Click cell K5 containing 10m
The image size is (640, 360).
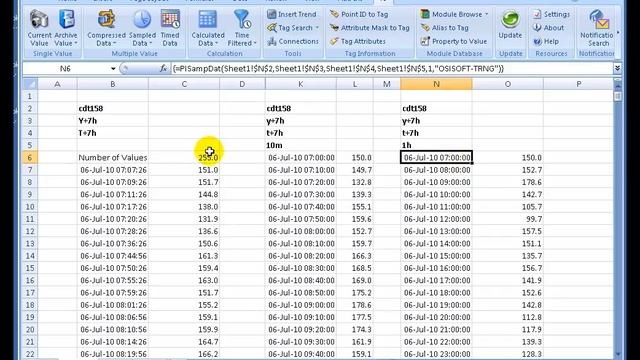click(x=300, y=145)
